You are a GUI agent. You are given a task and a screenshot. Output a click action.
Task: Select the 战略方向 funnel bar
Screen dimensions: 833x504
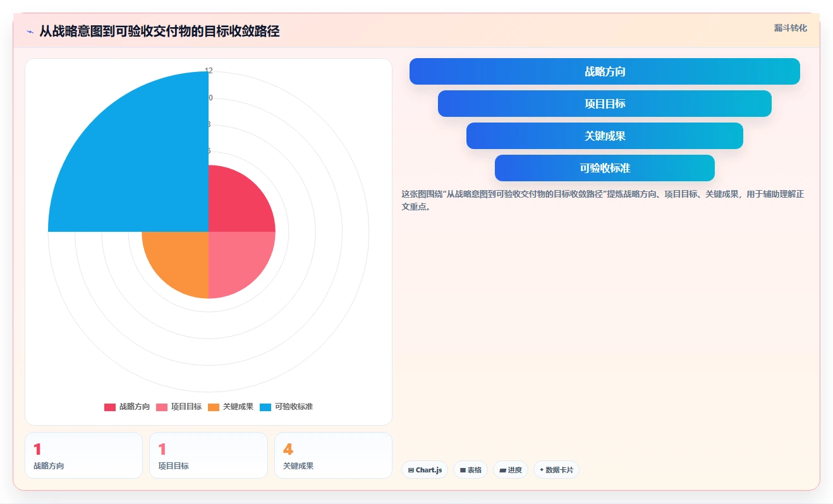605,71
